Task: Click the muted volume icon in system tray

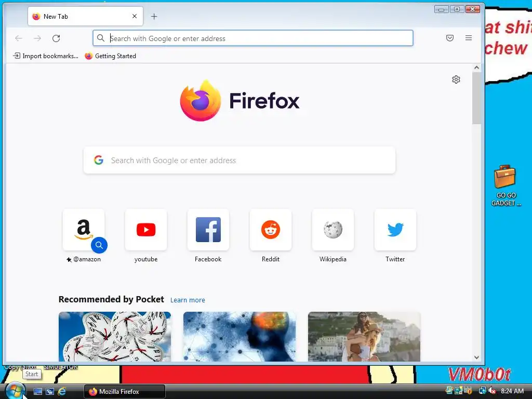Action: (492, 391)
